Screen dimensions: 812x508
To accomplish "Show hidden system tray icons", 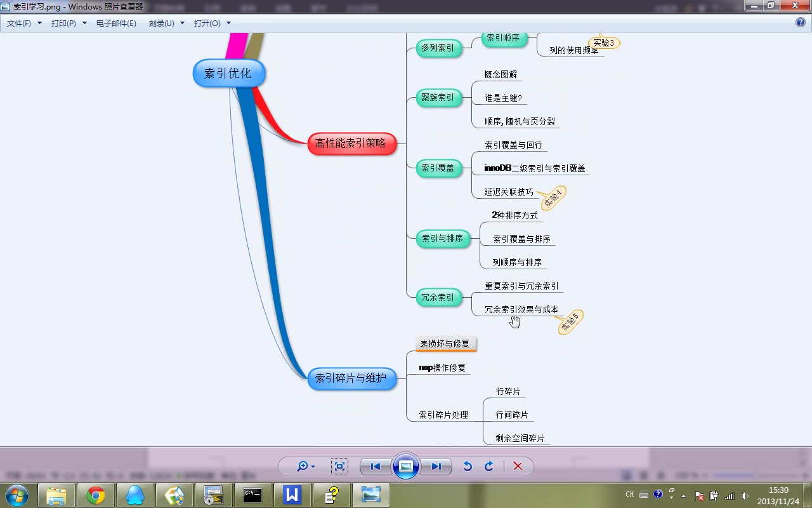I will (683, 496).
